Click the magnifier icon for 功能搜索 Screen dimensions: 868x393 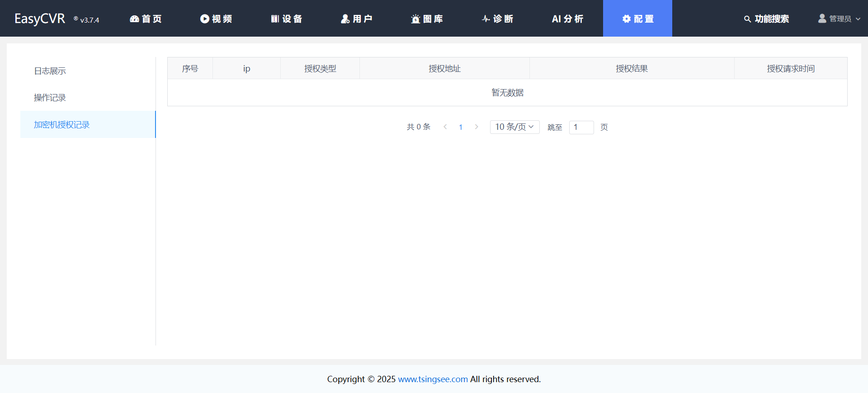(x=747, y=19)
